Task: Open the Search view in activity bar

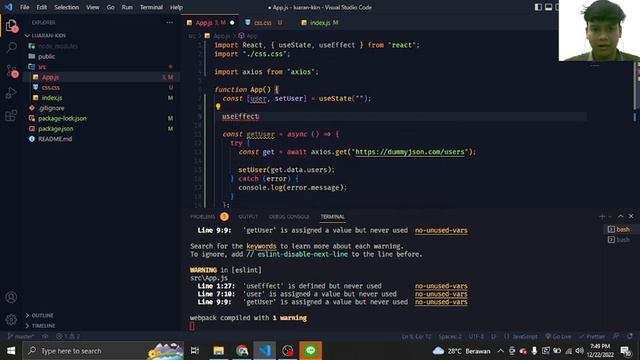Action: (x=11, y=47)
